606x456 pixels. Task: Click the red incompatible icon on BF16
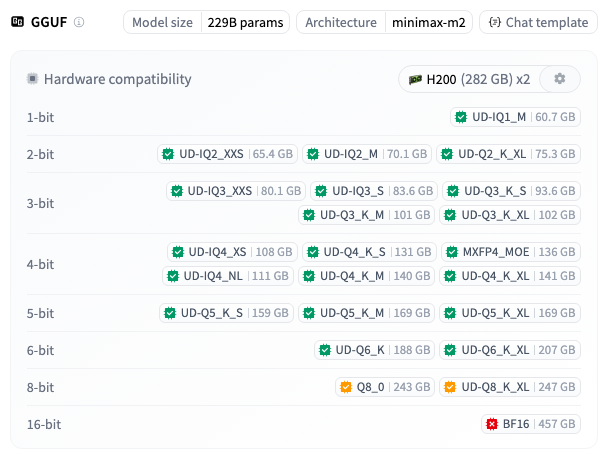490,424
